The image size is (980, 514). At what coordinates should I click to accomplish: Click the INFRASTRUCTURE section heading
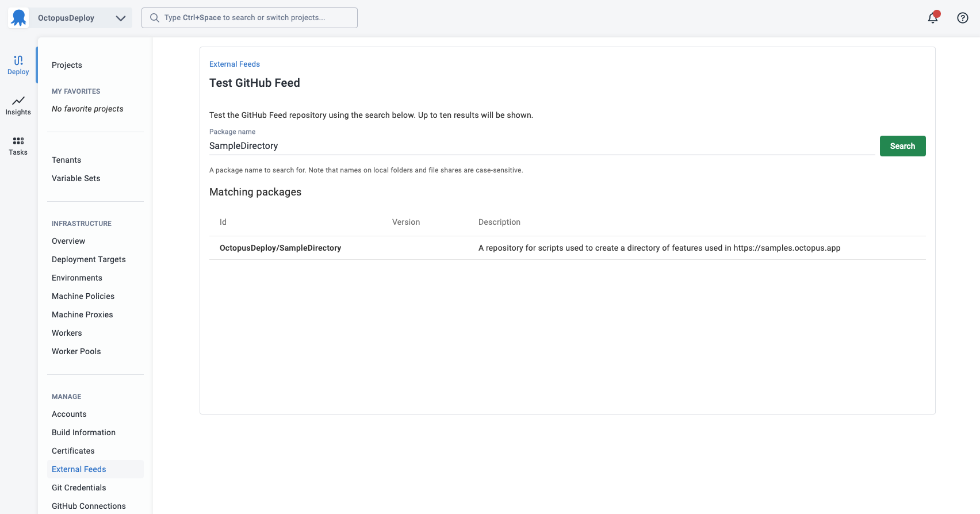(x=82, y=224)
